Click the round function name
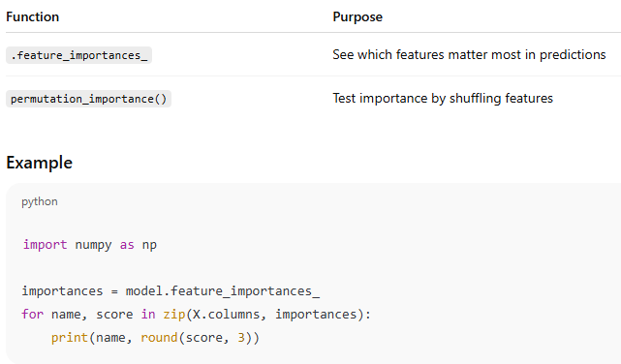Screen dimensions: 621x364 (159, 338)
